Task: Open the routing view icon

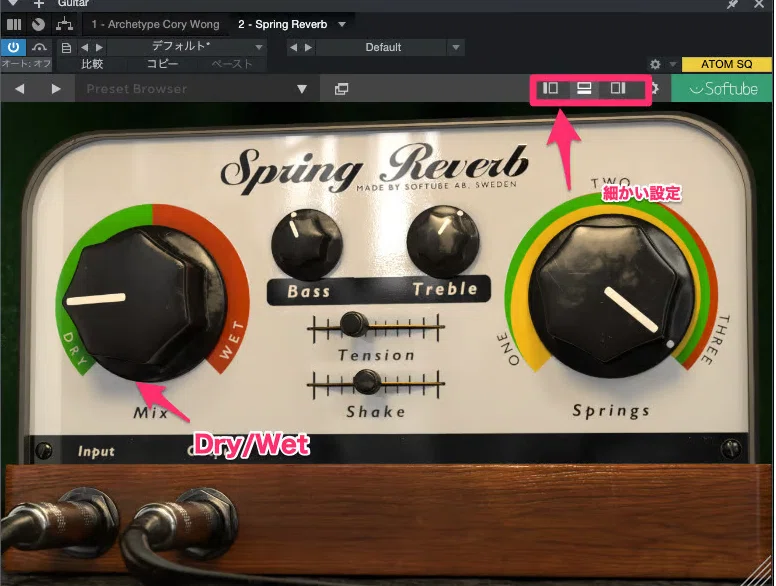Action: coord(64,24)
